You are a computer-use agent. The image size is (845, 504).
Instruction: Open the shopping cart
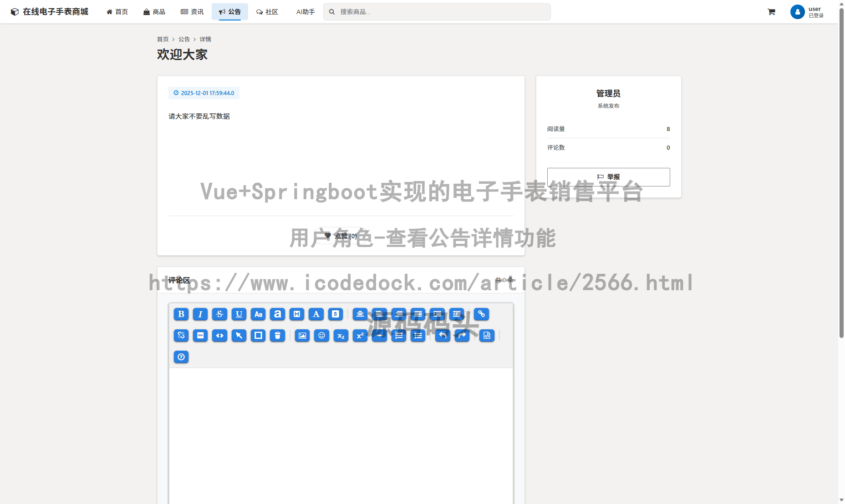coord(771,12)
